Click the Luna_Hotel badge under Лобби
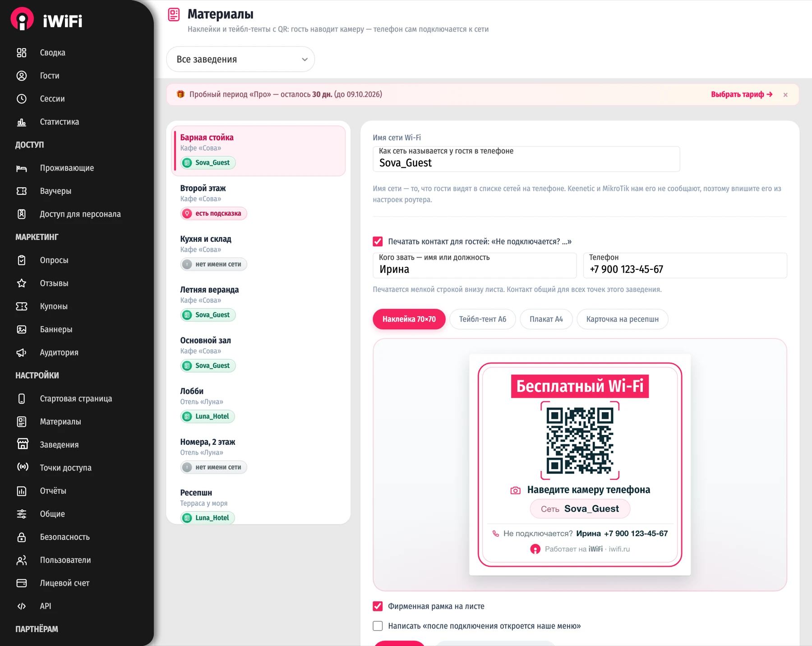 208,416
